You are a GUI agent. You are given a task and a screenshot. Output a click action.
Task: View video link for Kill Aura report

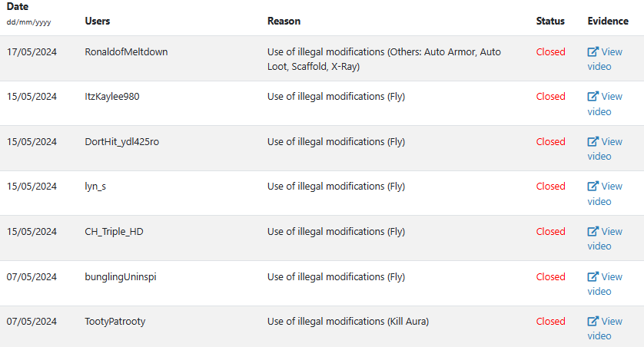[x=605, y=329]
